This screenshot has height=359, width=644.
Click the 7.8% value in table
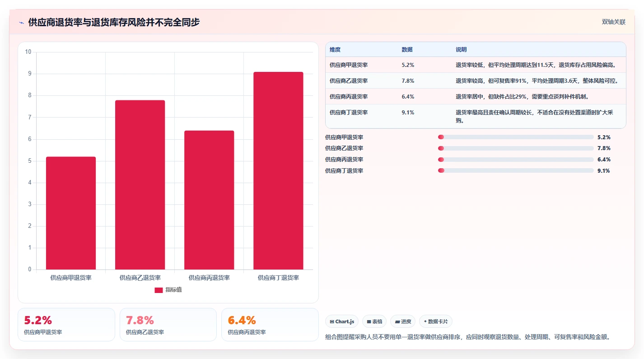click(x=408, y=81)
